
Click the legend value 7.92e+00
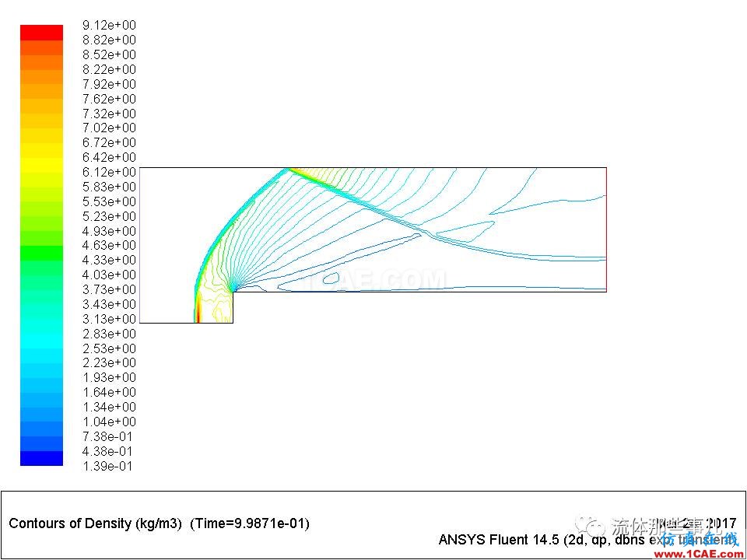click(109, 84)
